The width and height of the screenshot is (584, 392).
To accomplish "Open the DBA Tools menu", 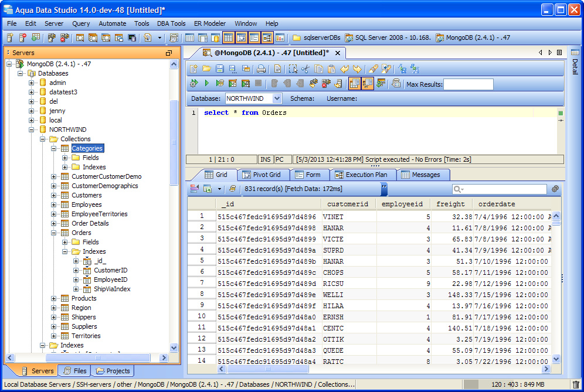I will pyautogui.click(x=171, y=23).
